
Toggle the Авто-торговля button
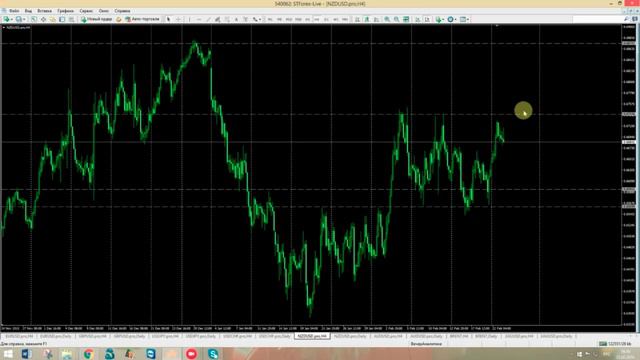point(142,19)
